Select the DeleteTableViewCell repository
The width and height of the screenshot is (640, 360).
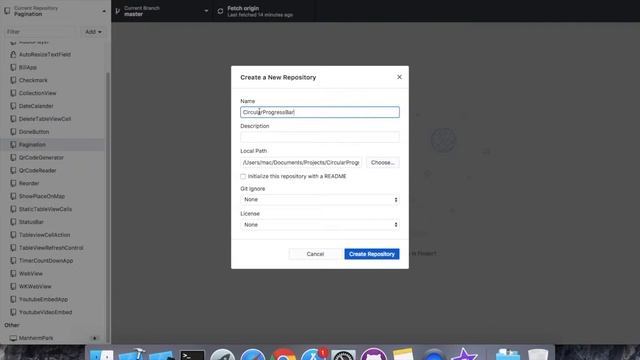pyautogui.click(x=53, y=119)
